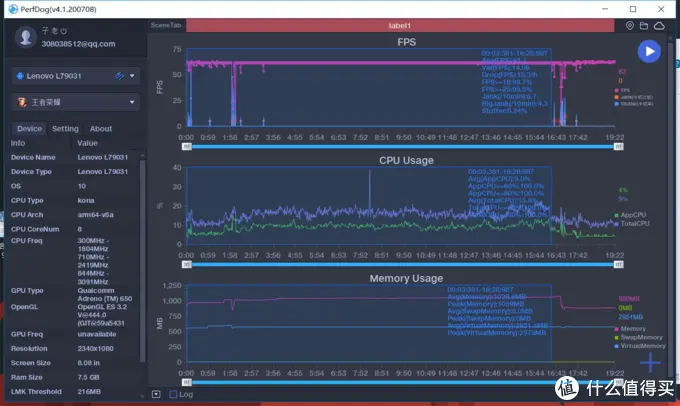Click the Value column header

[x=87, y=143]
